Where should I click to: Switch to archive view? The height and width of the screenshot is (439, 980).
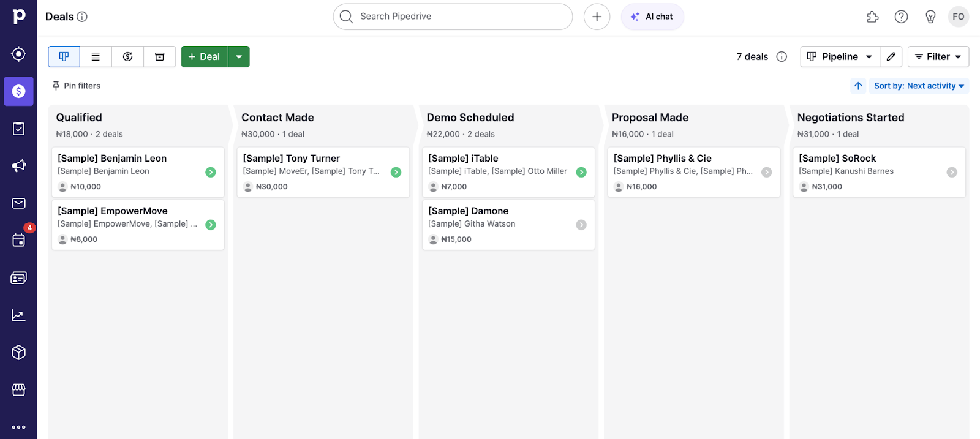click(x=159, y=57)
